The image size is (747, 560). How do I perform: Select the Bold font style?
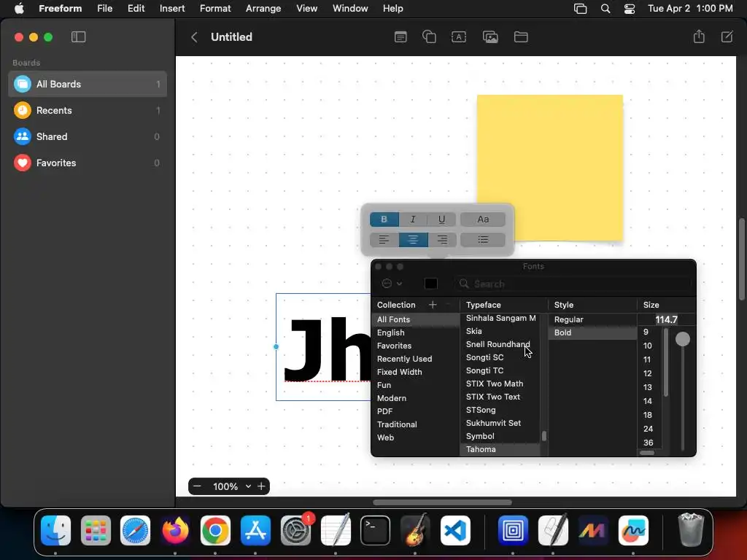pos(592,332)
